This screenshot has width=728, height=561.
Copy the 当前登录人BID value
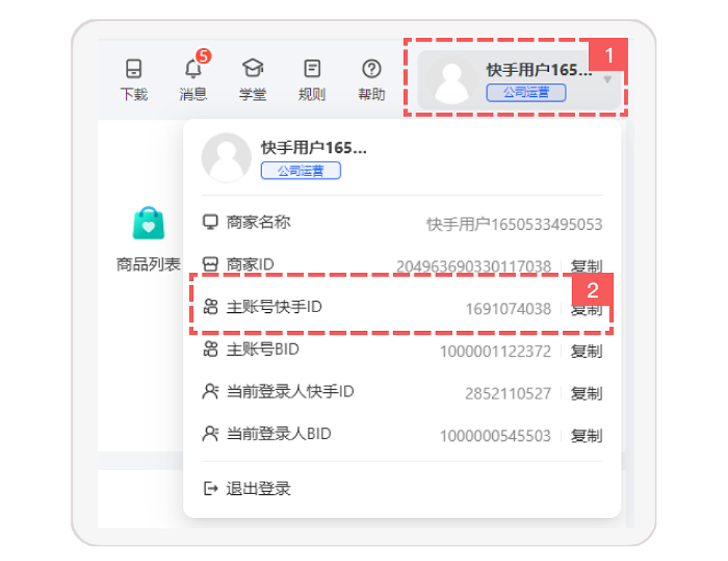click(x=587, y=435)
